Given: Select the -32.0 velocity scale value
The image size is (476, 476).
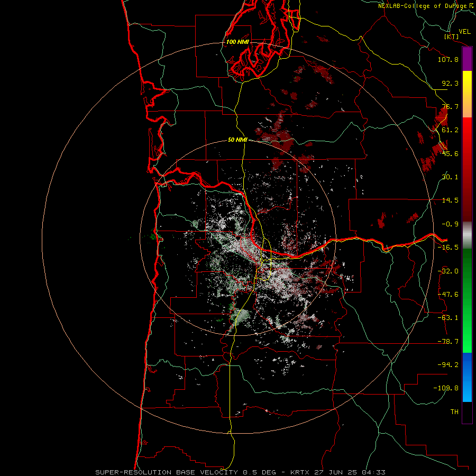Looking at the screenshot, I should (x=448, y=271).
